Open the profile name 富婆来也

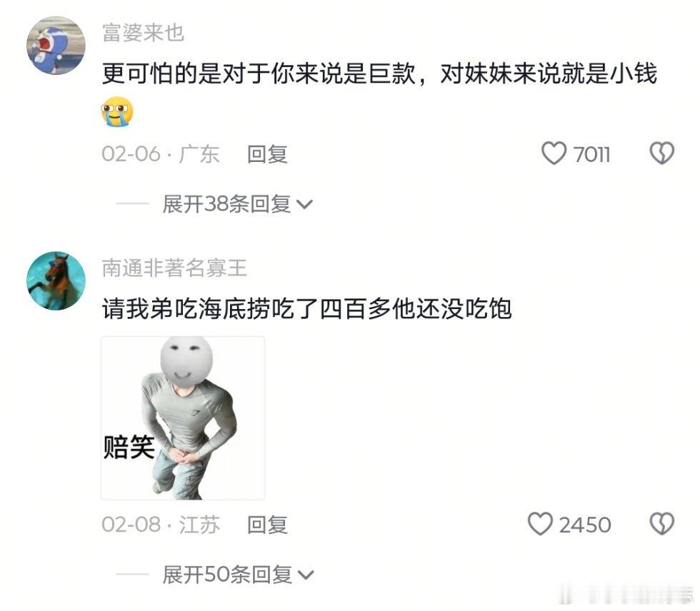pos(144,33)
